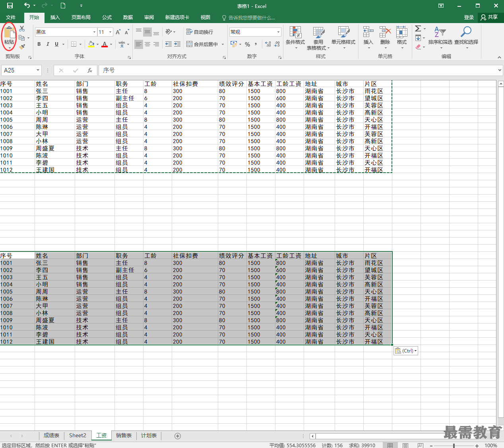Click the accounting number format icon

234,44
